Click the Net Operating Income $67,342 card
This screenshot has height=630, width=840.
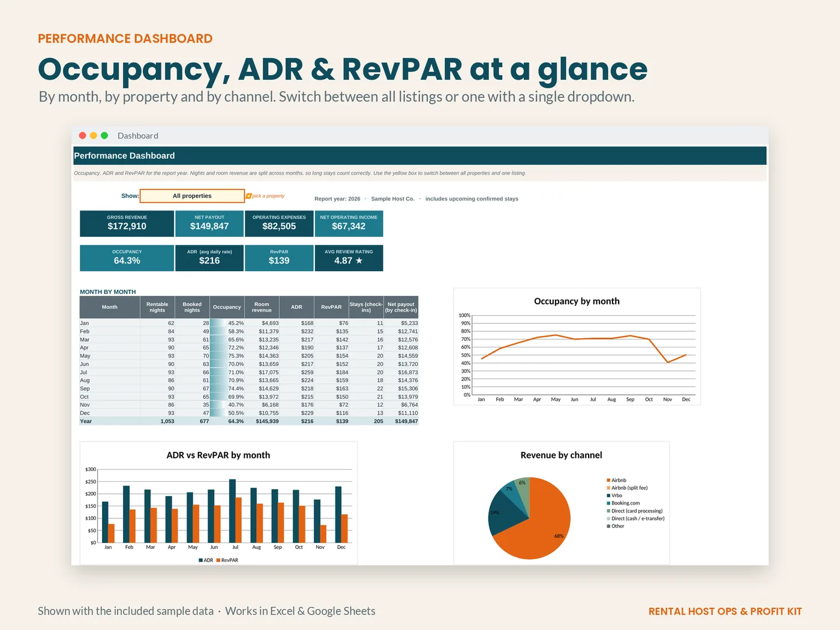[x=349, y=224]
